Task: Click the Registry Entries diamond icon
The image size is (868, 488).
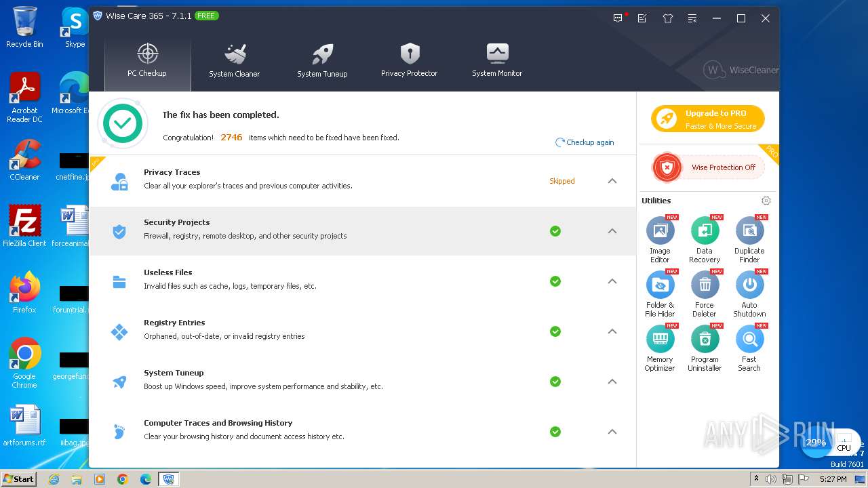Action: (x=119, y=332)
